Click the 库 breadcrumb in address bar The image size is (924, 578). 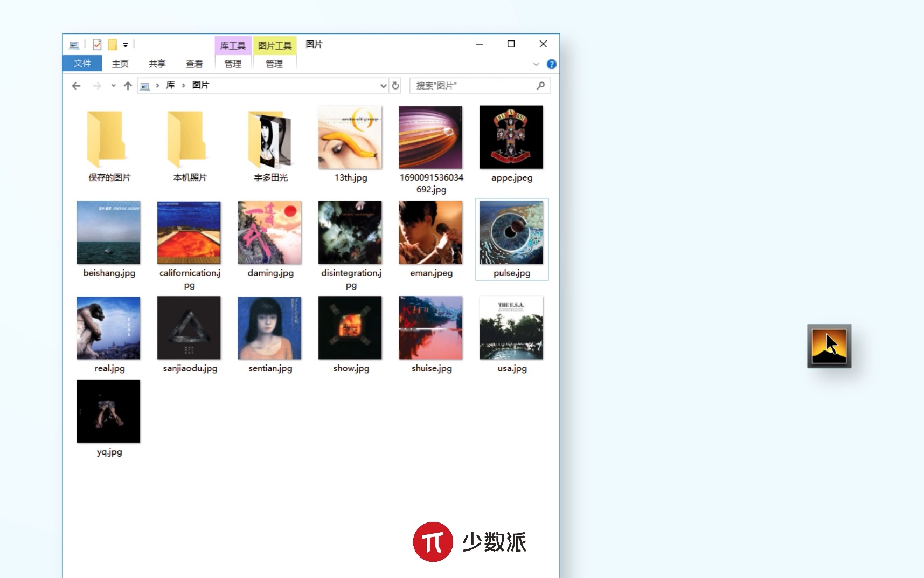[171, 85]
